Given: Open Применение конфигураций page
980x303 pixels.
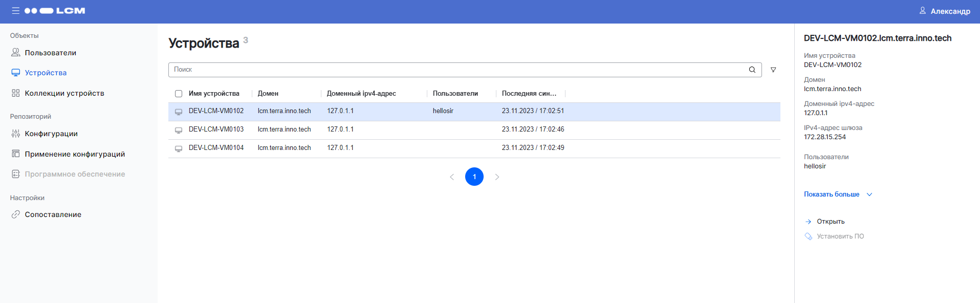Looking at the screenshot, I should pos(75,154).
